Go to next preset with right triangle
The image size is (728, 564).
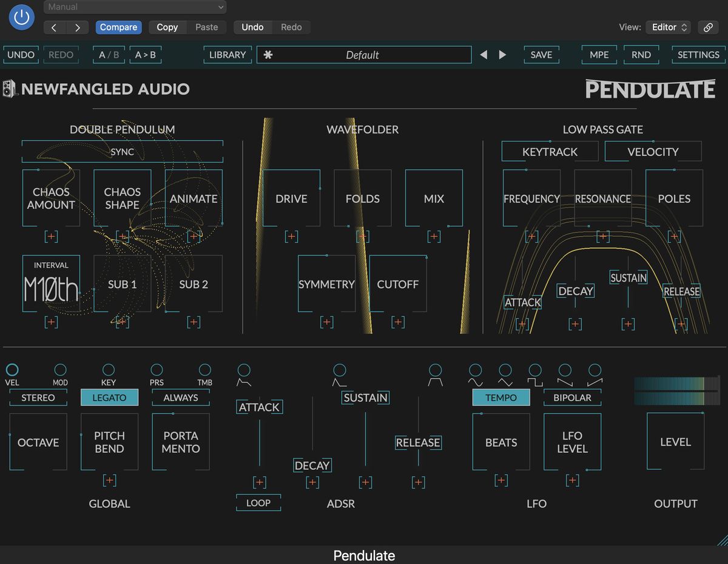(x=502, y=55)
